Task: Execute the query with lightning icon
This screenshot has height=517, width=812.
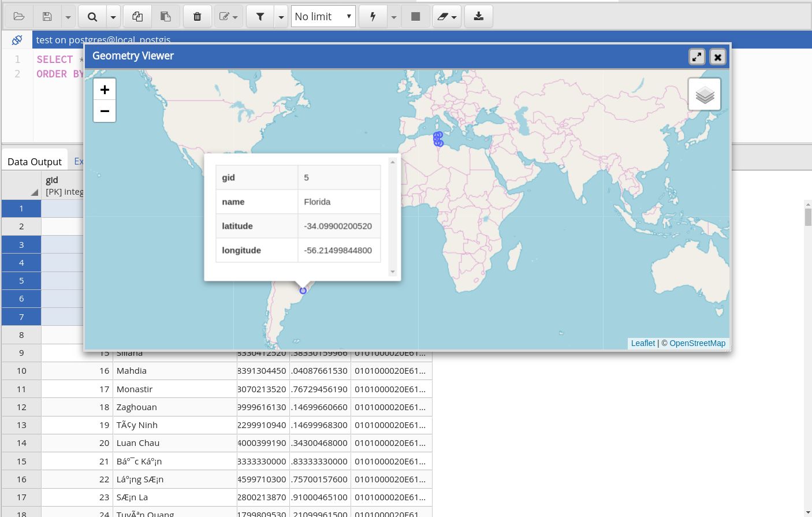Action: coord(373,17)
